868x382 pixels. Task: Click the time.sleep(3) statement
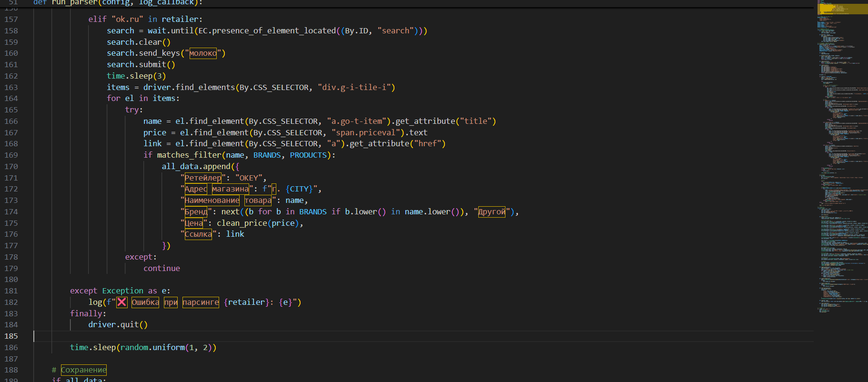tap(136, 76)
